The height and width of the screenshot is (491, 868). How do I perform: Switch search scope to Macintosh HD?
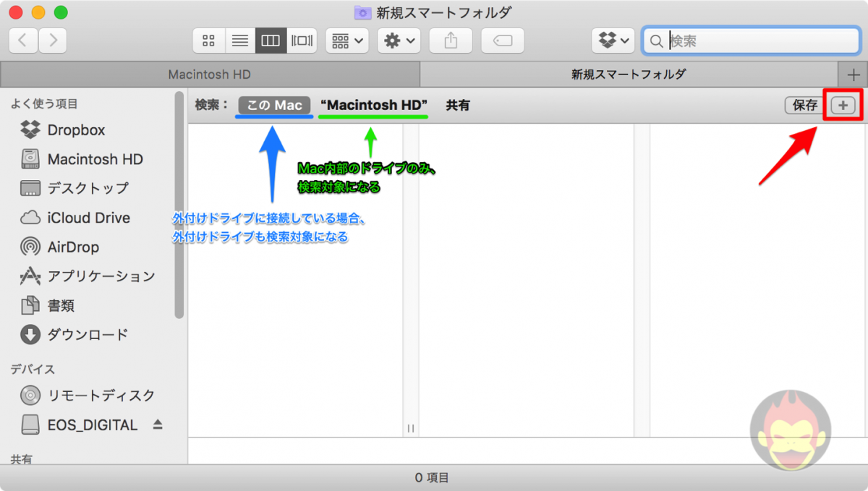[x=373, y=105]
